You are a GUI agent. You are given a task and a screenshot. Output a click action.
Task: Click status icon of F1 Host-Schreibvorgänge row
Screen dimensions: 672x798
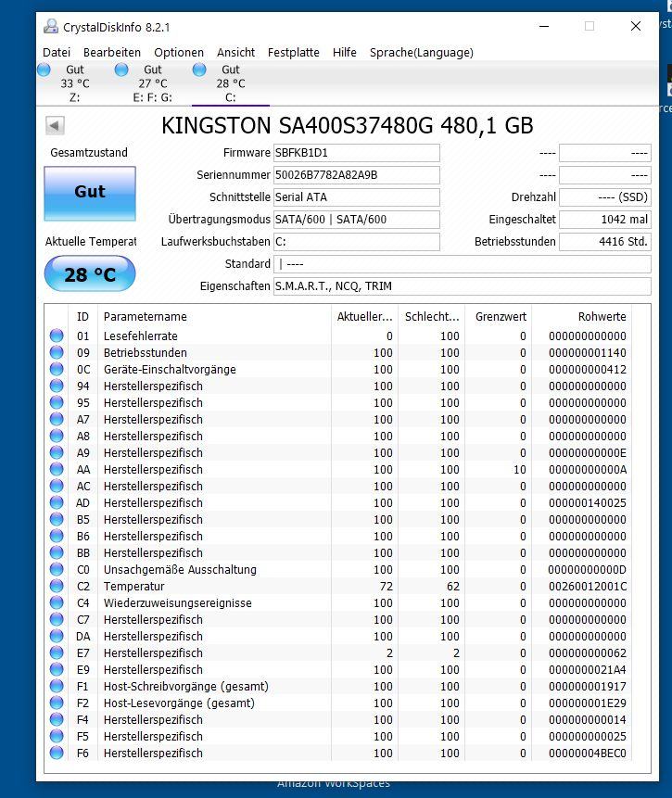[57, 686]
